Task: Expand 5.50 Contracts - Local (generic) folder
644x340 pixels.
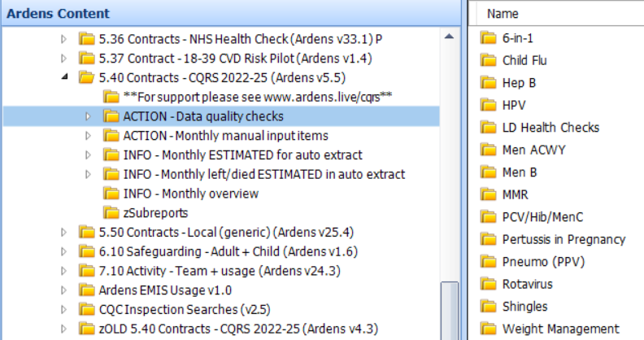Action: [63, 232]
